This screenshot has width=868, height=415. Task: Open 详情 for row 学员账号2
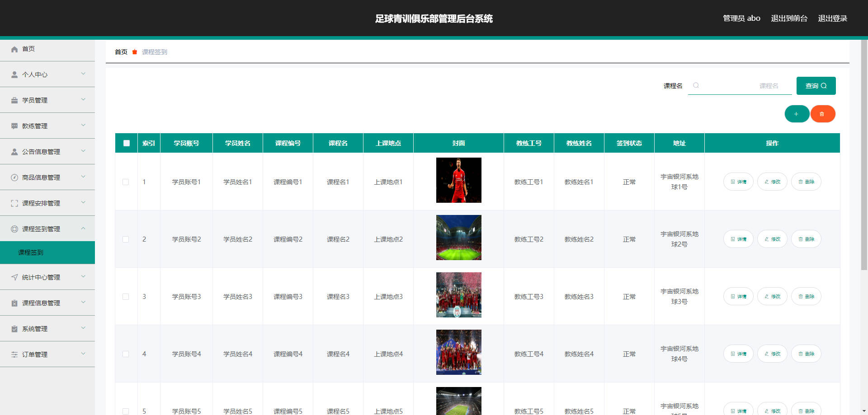738,239
